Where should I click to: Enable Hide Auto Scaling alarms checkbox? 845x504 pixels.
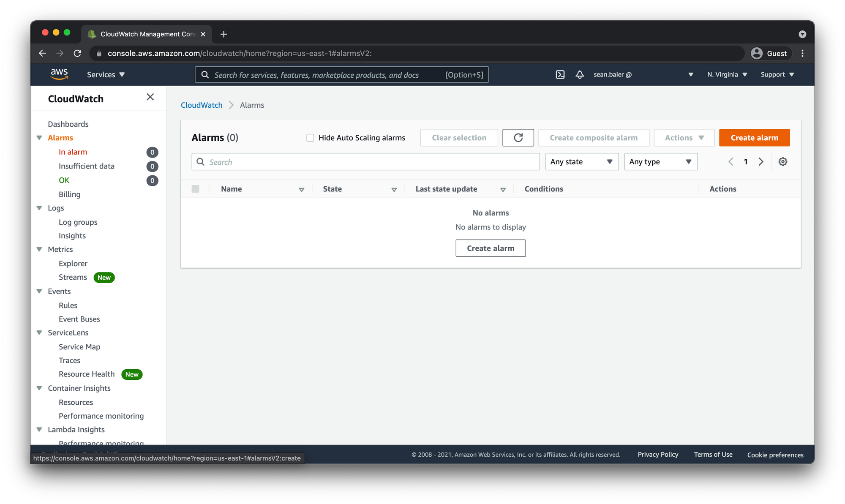(x=310, y=138)
